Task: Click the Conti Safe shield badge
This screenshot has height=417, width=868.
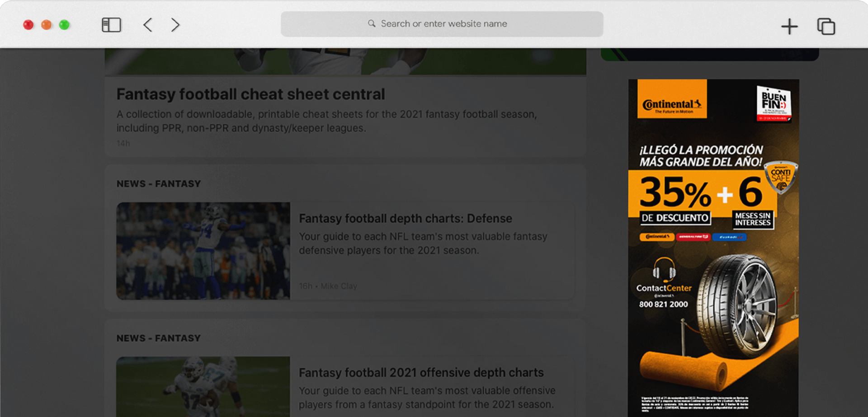Action: coord(781,177)
